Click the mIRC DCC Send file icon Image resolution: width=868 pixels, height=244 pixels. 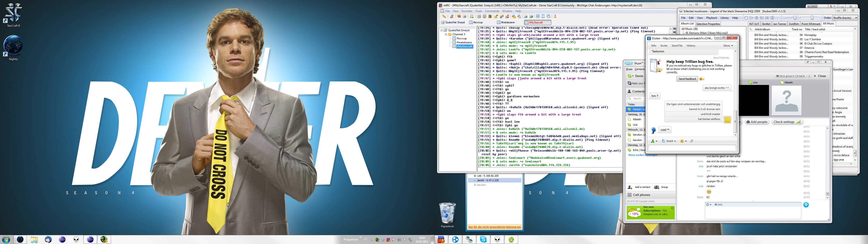[496, 16]
